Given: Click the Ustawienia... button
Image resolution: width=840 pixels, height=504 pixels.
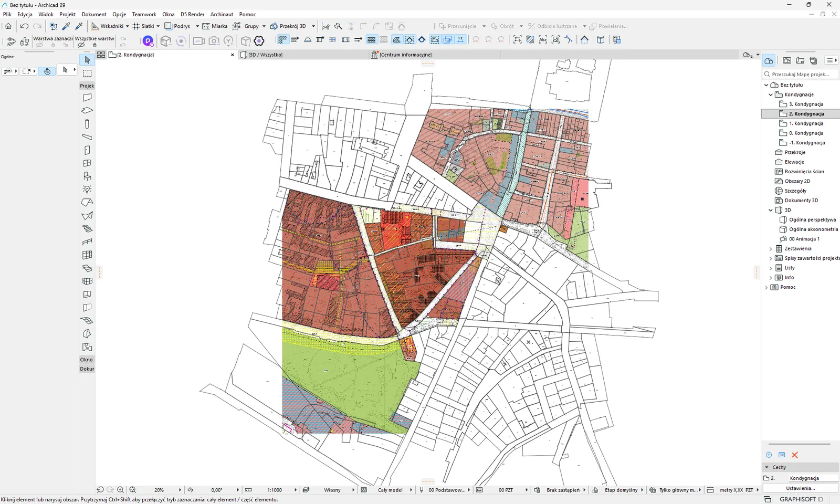Looking at the screenshot, I should click(801, 488).
